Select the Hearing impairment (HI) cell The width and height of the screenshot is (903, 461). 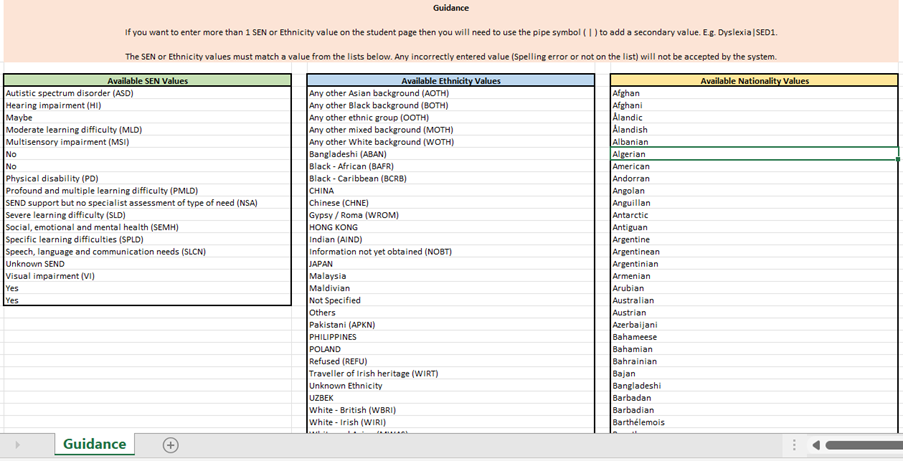pos(147,105)
